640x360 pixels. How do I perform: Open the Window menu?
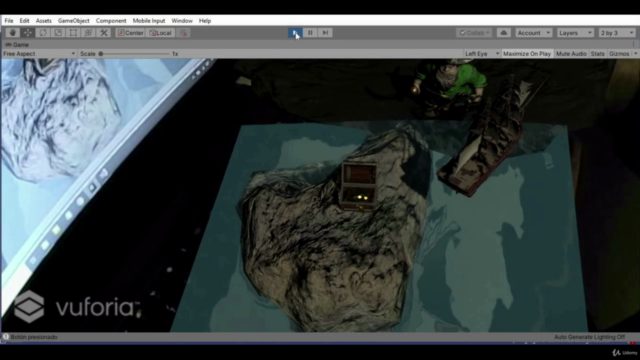(182, 20)
